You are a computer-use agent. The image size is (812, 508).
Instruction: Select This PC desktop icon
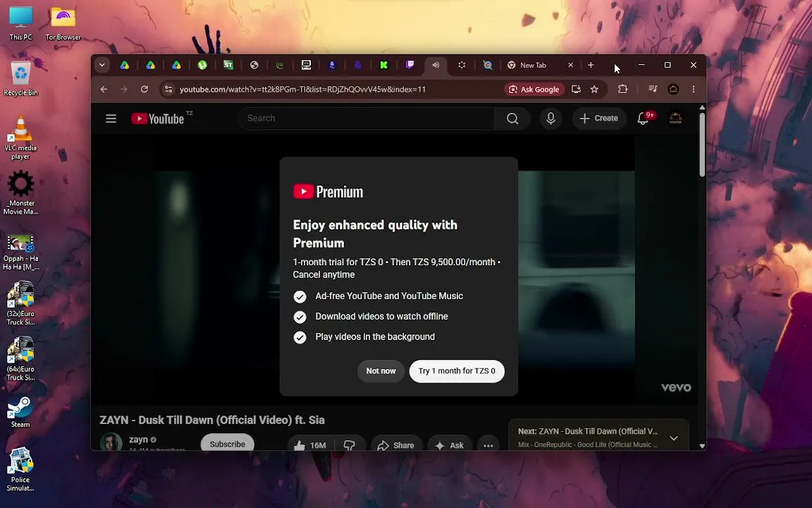pos(20,23)
